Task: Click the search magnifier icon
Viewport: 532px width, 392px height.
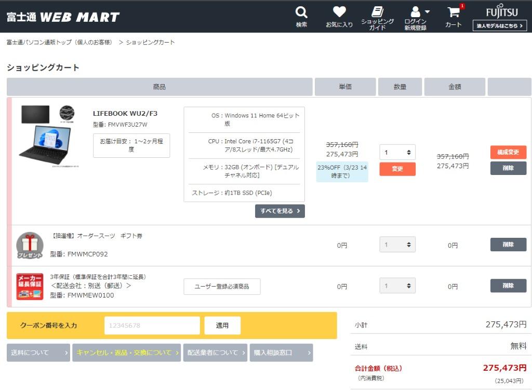Action: click(x=301, y=12)
